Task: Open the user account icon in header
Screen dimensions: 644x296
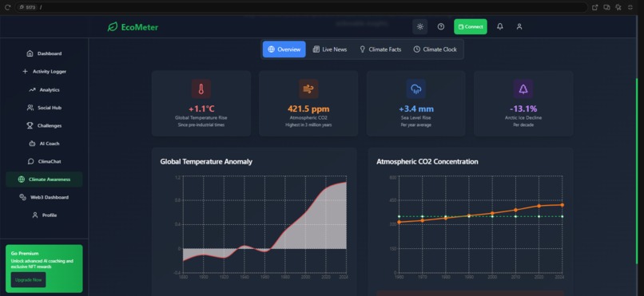Action: (519, 26)
